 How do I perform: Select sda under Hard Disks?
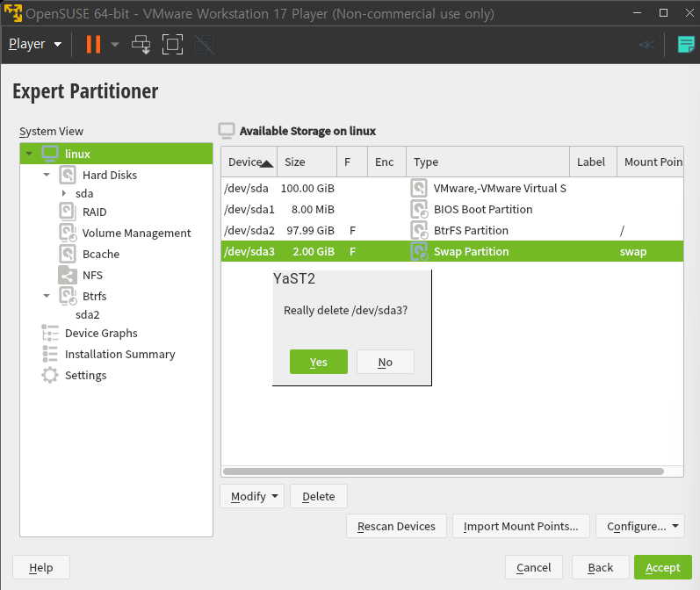84,194
